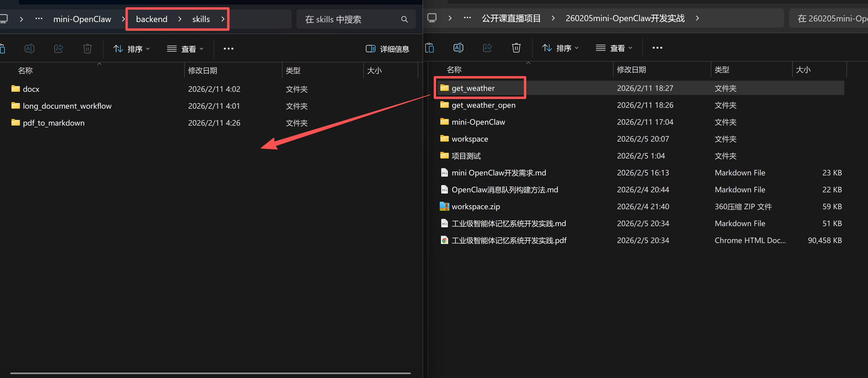Expand chevron after 260205mini-OpenClaw开发实战 breadcrumb
The width and height of the screenshot is (868, 378).
(x=697, y=18)
